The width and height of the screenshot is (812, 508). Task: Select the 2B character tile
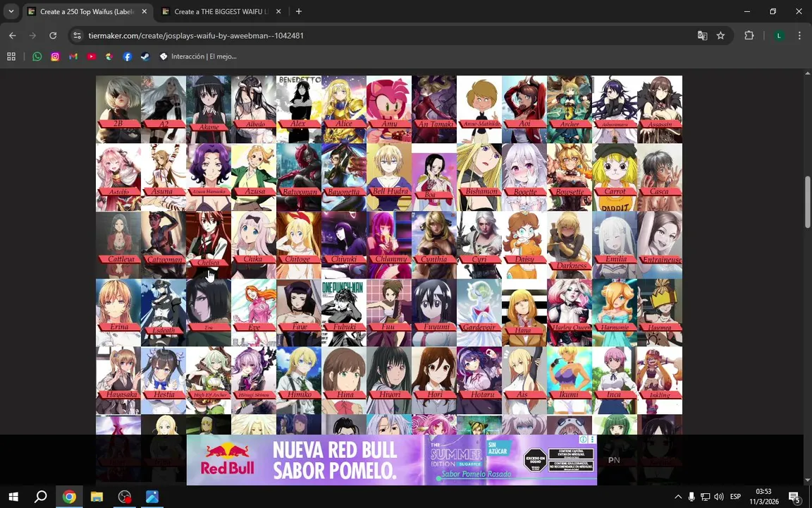(118, 109)
